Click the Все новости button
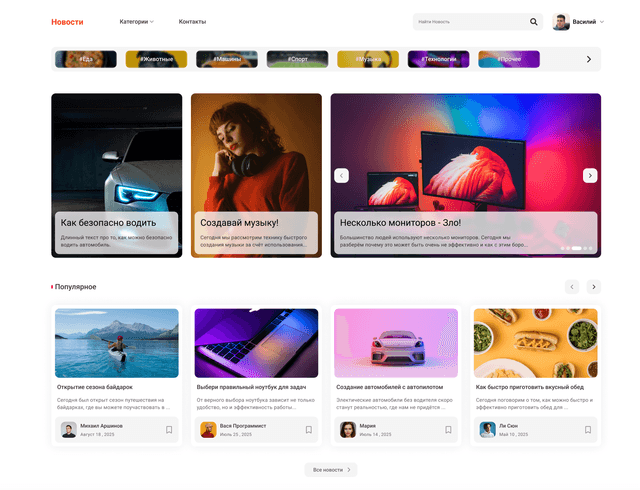Viewport: 640px width, 490px height. 331,469
